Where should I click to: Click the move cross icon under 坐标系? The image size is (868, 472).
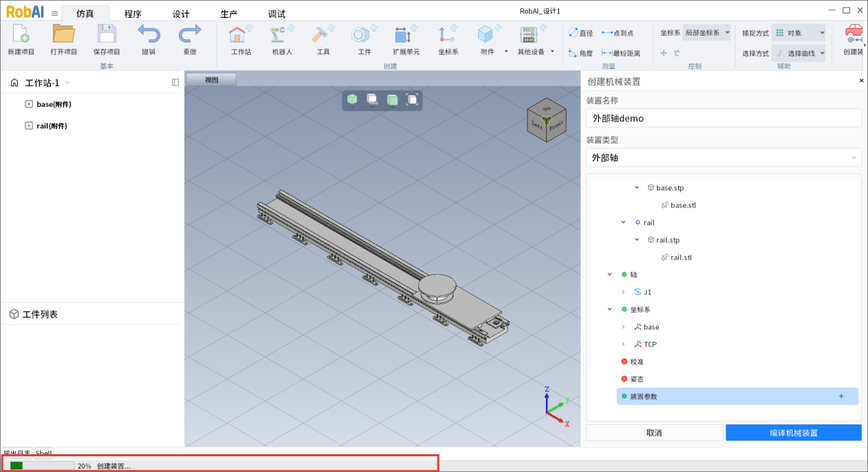[663, 53]
